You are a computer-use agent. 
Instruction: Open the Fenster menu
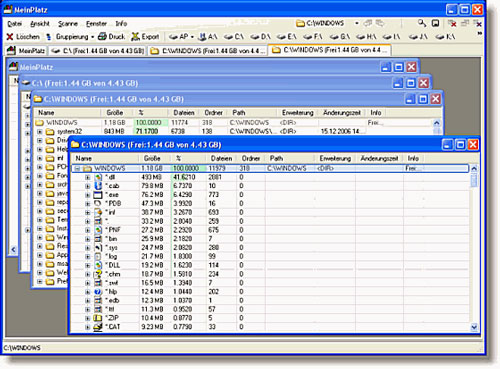(x=96, y=23)
